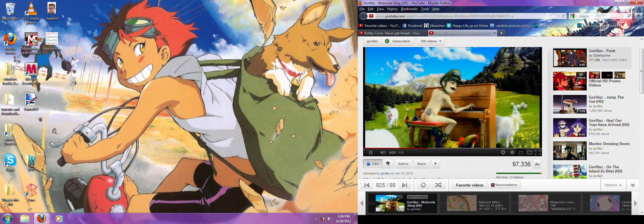This screenshot has width=644, height=224.
Task: Toggle playlist shuffle
Action: pyautogui.click(x=438, y=185)
